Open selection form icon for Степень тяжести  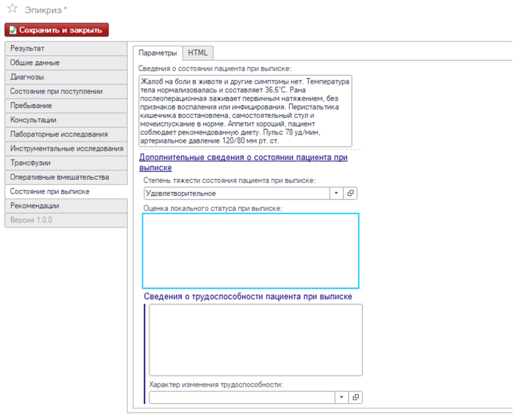point(351,193)
